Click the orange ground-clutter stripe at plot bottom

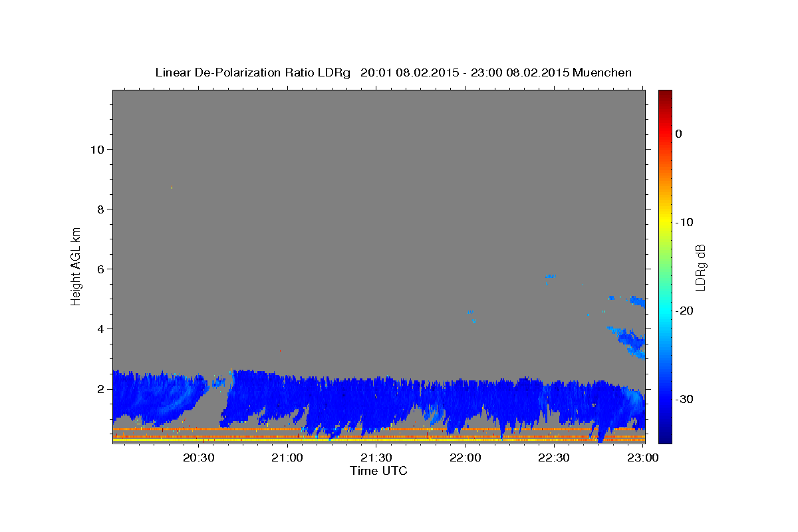click(379, 430)
